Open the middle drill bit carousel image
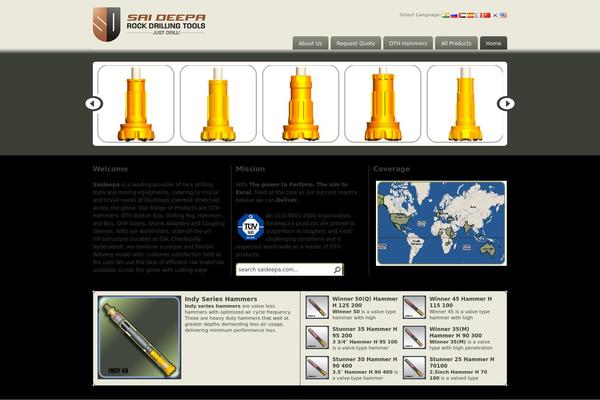The height and width of the screenshot is (400, 600). (x=300, y=104)
